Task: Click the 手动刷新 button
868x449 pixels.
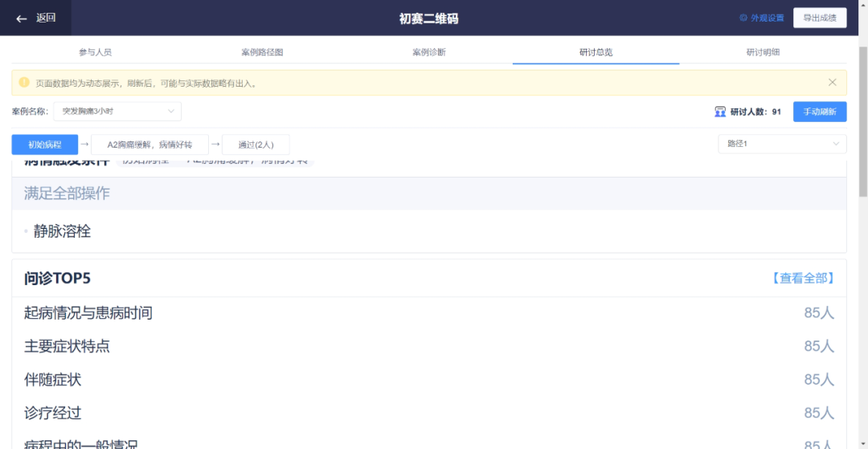Action: 820,112
